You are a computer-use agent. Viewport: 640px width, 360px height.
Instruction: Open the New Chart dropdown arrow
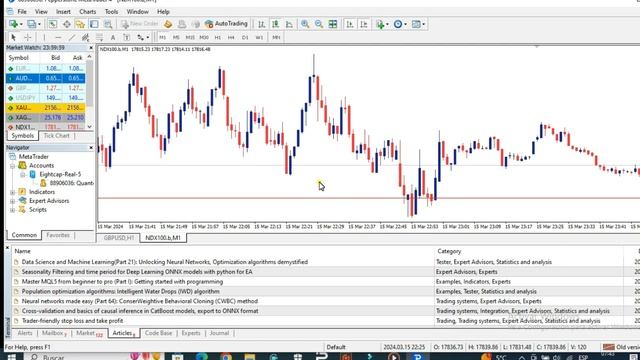(21, 24)
